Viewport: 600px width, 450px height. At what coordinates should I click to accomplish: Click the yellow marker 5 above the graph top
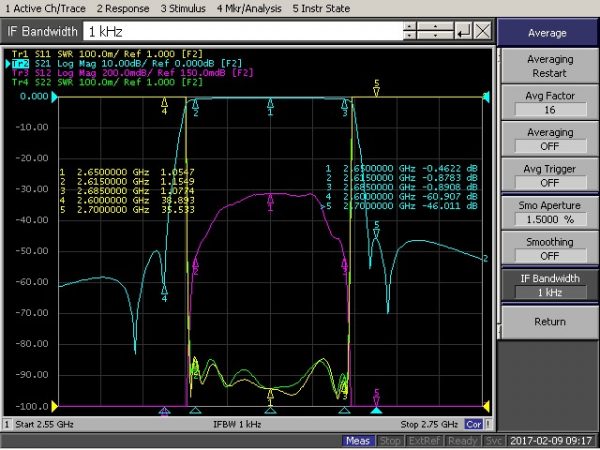pos(377,88)
